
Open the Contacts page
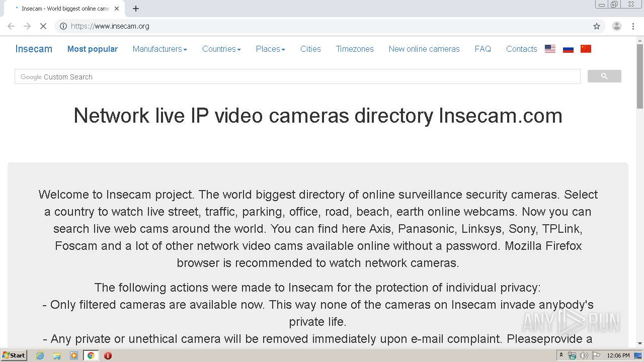click(x=522, y=49)
